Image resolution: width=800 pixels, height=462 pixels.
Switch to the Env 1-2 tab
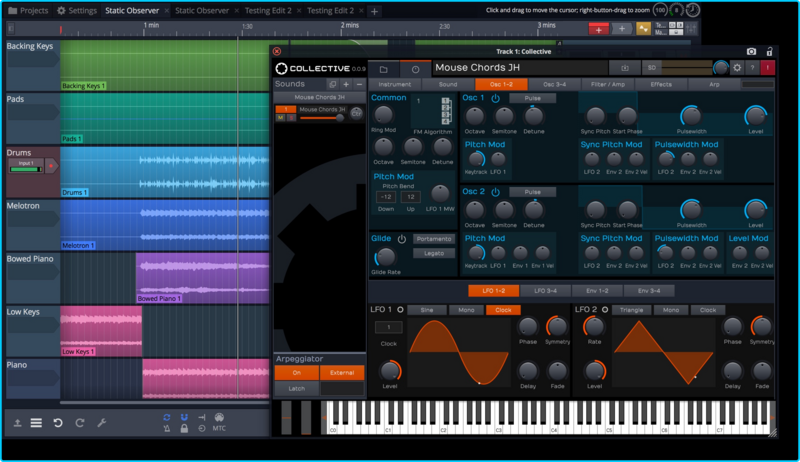597,291
